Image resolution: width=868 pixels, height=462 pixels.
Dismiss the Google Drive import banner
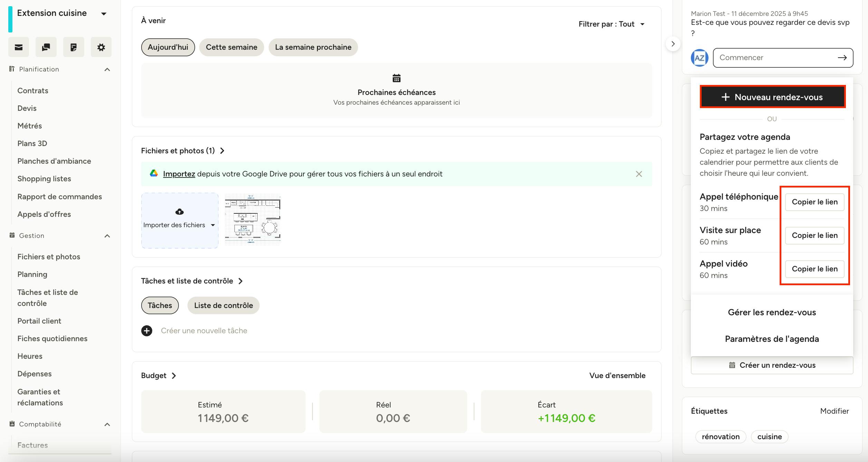tap(639, 174)
